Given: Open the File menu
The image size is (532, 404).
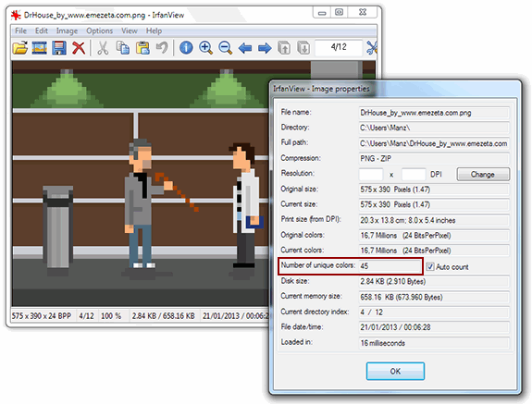Looking at the screenshot, I should click(20, 31).
